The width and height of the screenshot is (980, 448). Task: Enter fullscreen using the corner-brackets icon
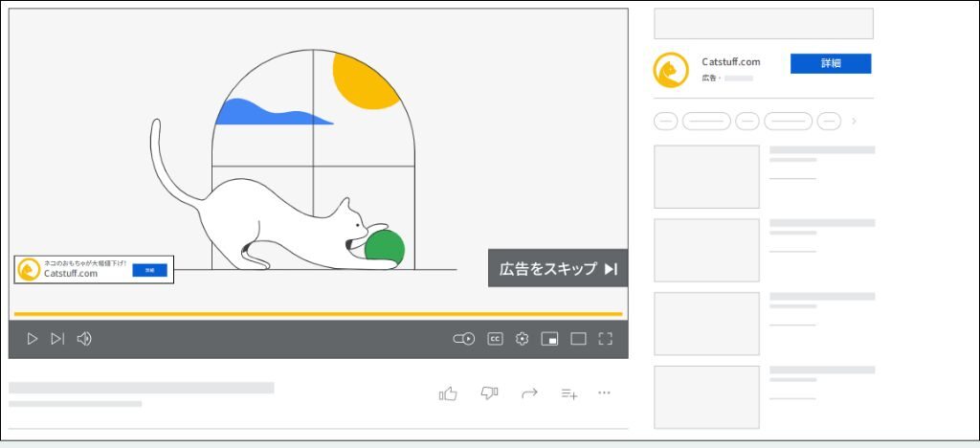[605, 339]
